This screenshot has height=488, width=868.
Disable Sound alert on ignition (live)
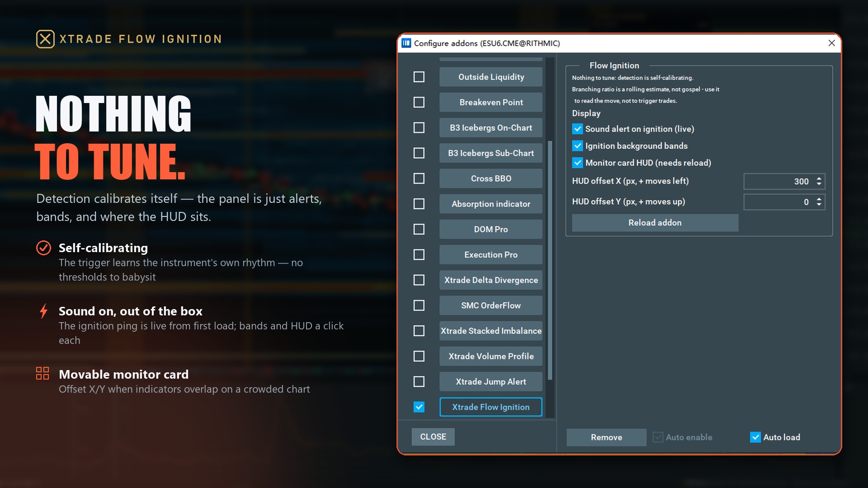point(577,129)
